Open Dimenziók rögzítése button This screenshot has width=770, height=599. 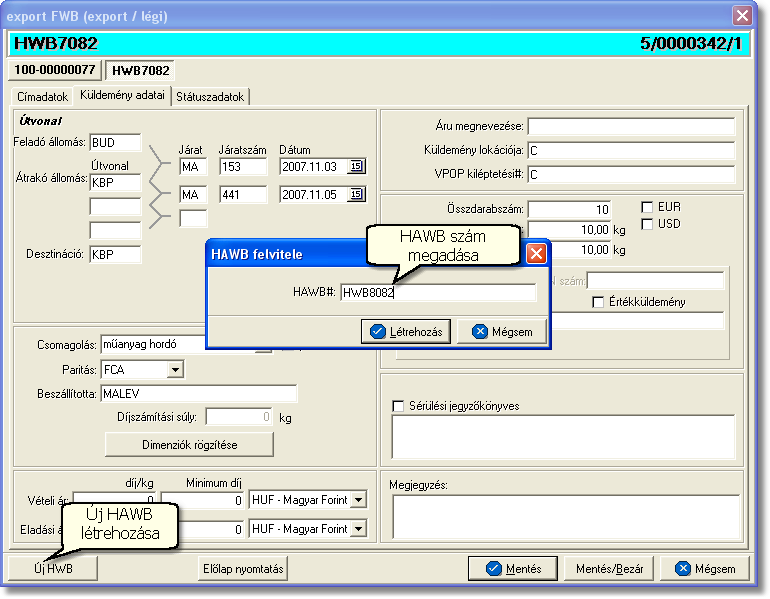[190, 445]
